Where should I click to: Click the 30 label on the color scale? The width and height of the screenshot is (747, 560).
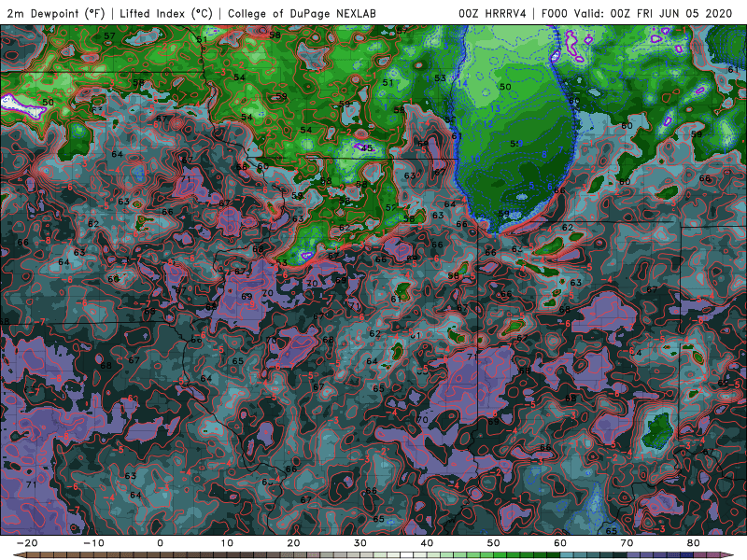pyautogui.click(x=360, y=543)
